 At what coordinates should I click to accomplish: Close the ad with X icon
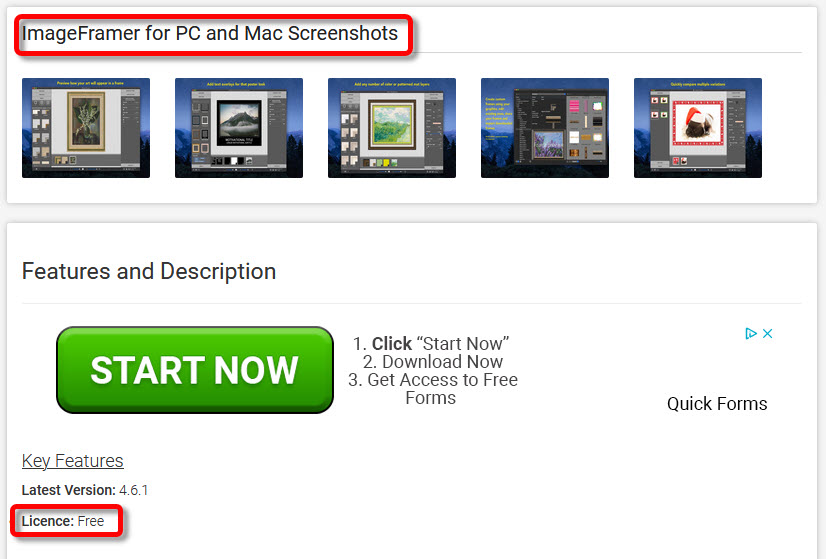coord(768,334)
